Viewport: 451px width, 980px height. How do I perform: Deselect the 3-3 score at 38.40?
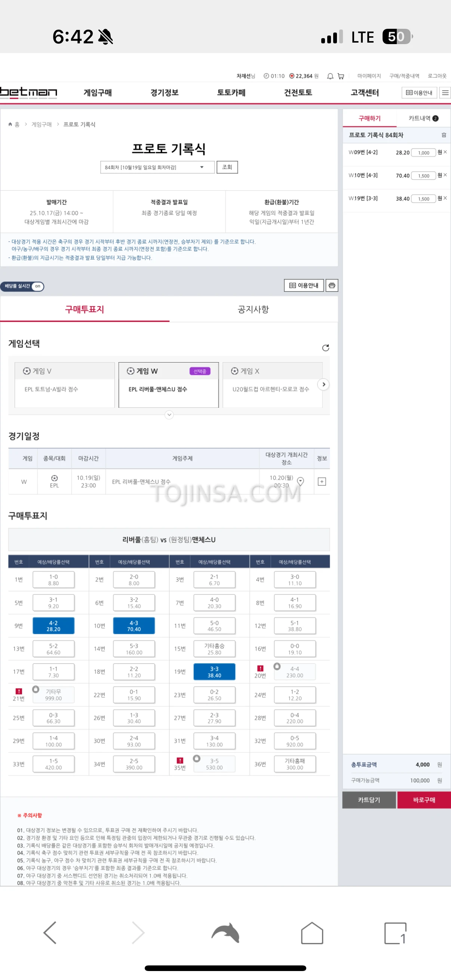[214, 672]
